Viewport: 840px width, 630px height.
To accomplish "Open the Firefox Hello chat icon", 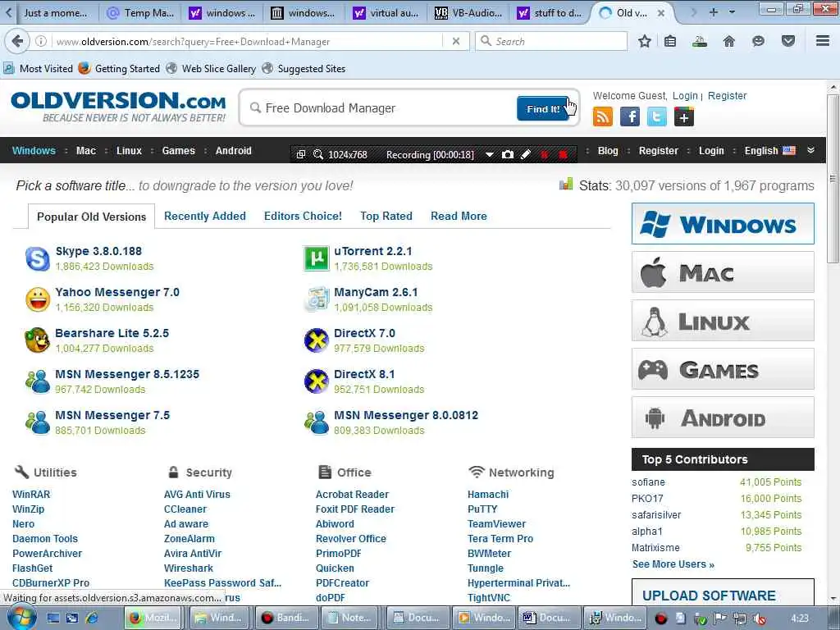I will point(758,41).
